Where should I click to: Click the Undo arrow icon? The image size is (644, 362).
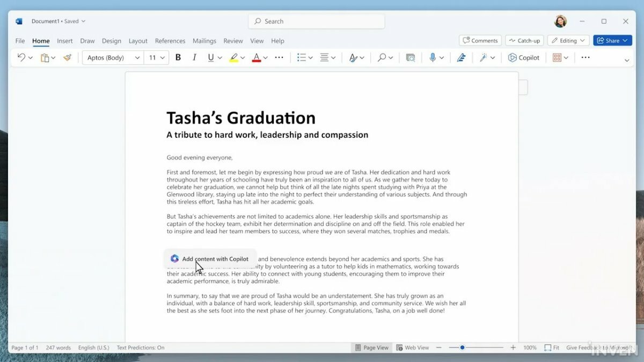pos(21,57)
